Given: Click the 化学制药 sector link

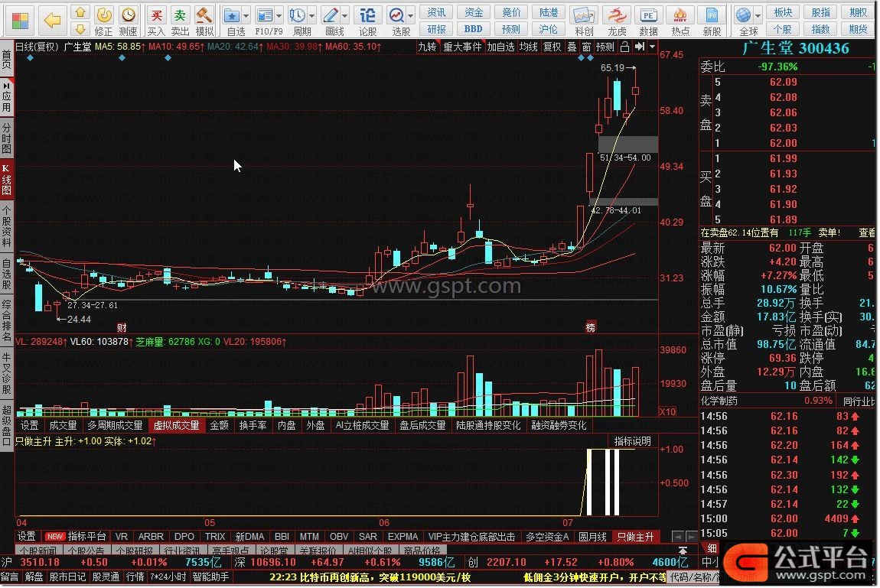Looking at the screenshot, I should pos(719,401).
